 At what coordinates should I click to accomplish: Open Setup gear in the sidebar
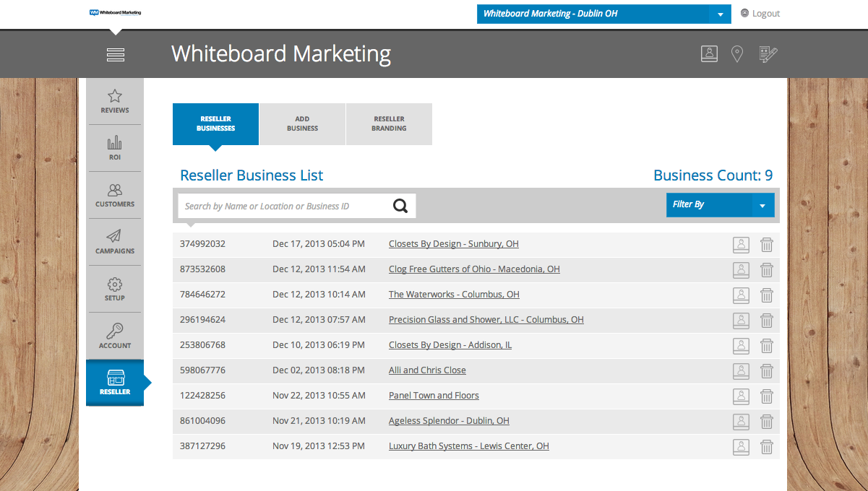click(115, 289)
